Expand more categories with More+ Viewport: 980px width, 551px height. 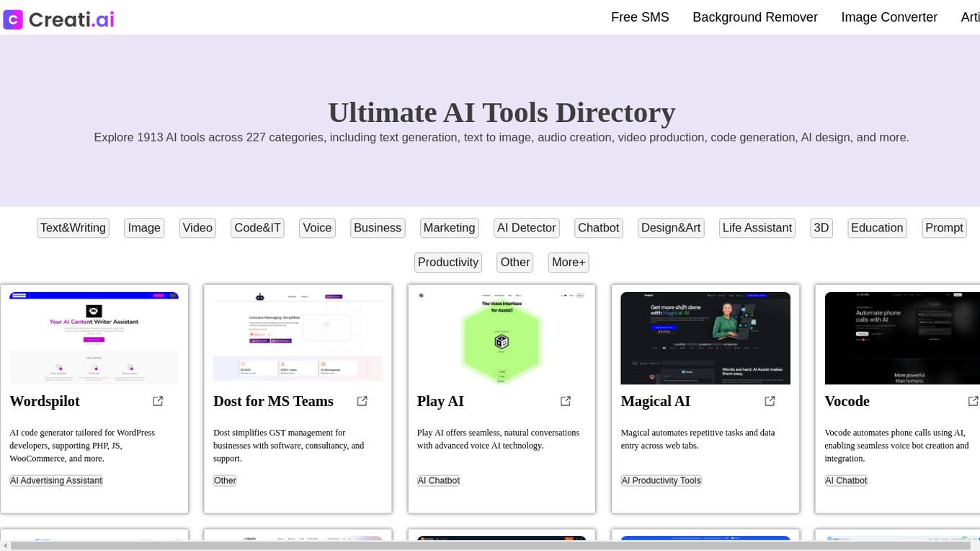point(569,263)
